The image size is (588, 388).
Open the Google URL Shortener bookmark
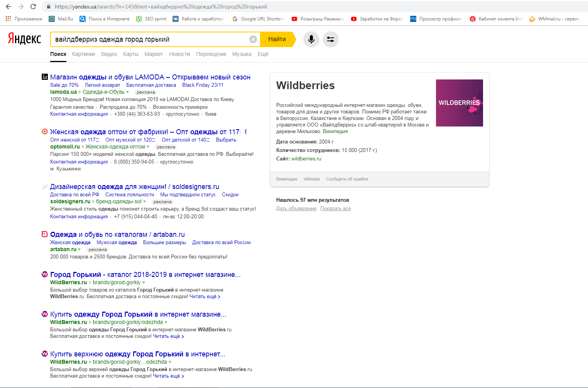[258, 19]
